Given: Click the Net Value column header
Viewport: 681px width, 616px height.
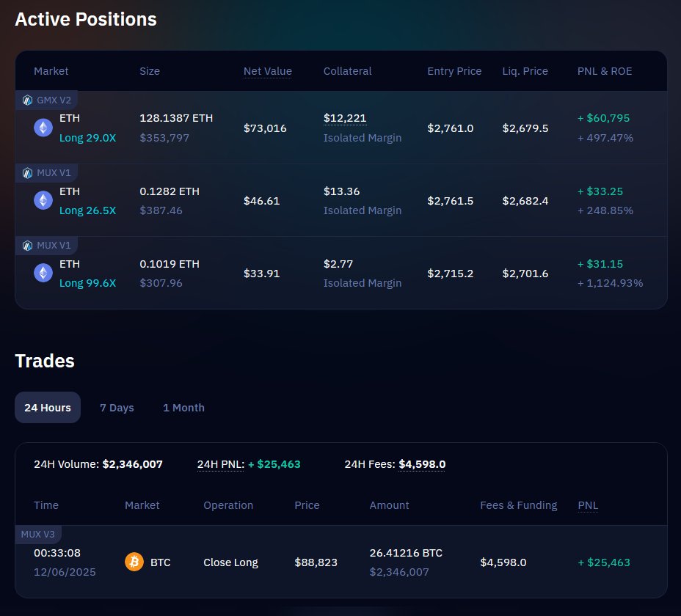Looking at the screenshot, I should 268,71.
